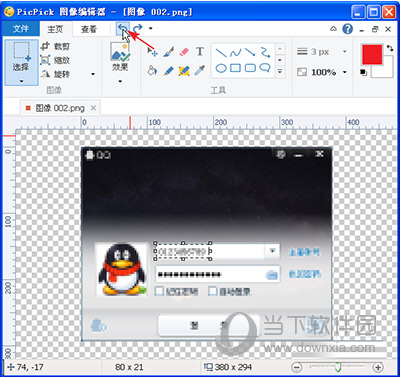
Task: Click the zoom in plus button
Action: (x=378, y=367)
